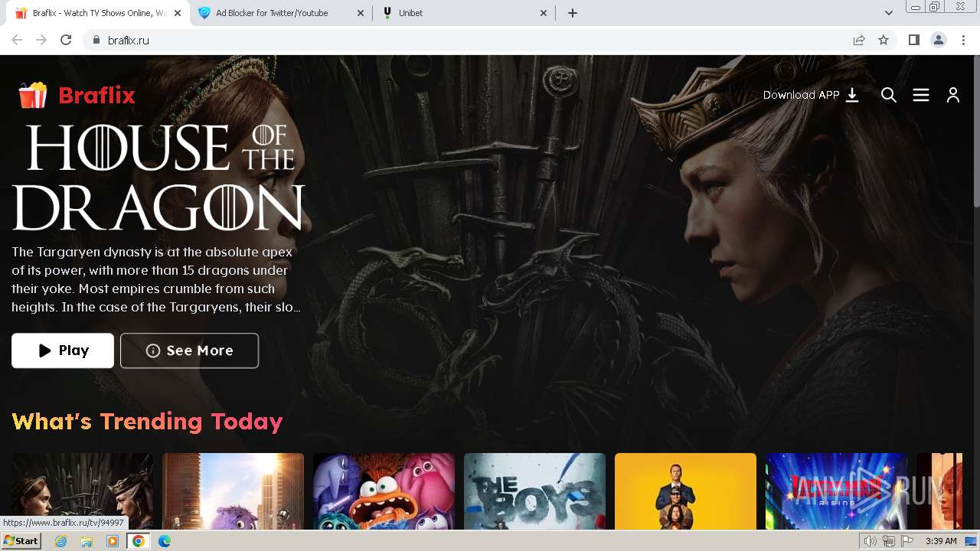Open the user account profile icon
This screenshot has width=980, height=551.
(x=953, y=95)
